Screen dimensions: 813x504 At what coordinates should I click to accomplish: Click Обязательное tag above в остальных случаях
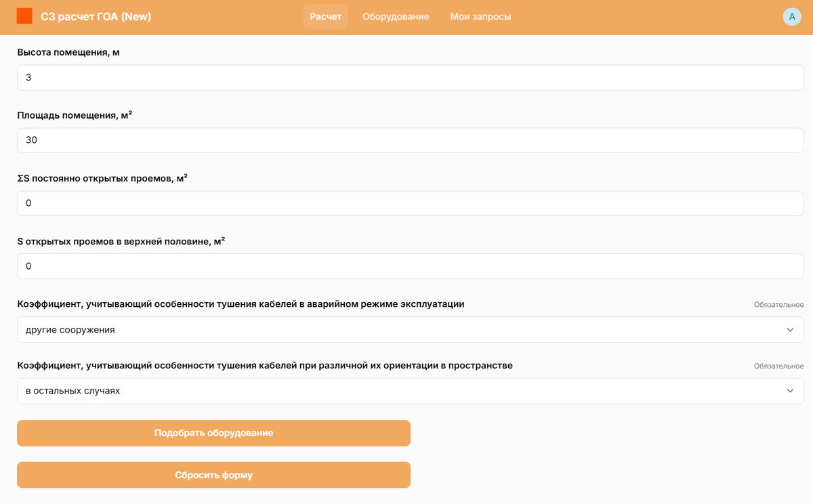778,366
